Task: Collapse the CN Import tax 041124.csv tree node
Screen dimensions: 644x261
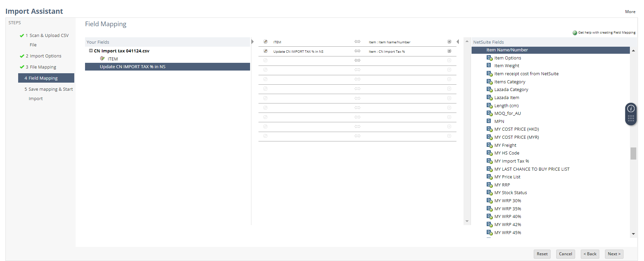Action: click(x=91, y=51)
